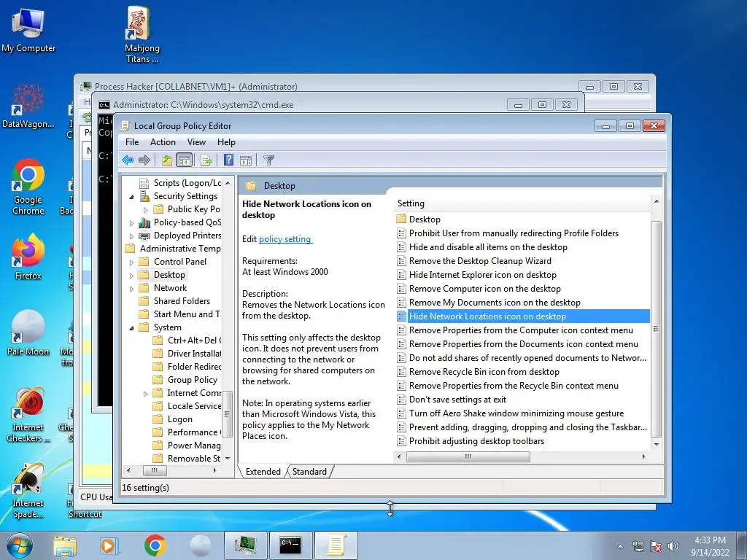Expand the Desktop tree node arrow

click(x=131, y=275)
